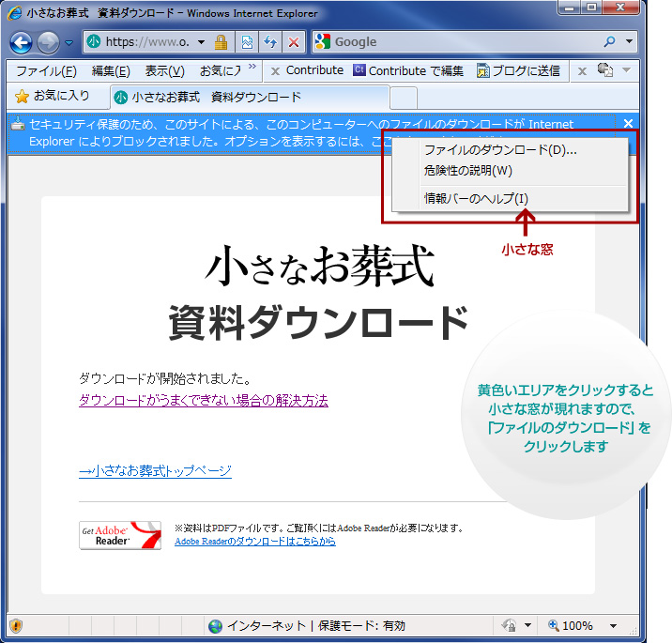Click the 100% zoom level button

(x=571, y=626)
